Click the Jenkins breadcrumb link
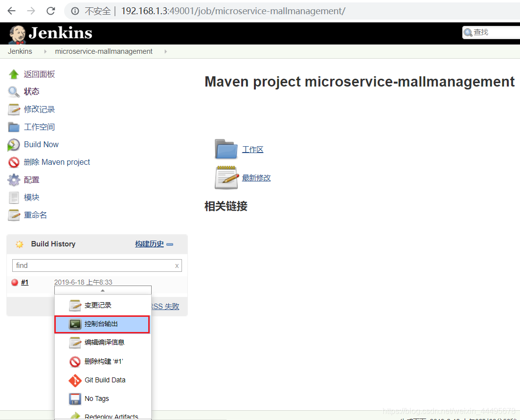Viewport: 520px width, 420px height. [20, 51]
